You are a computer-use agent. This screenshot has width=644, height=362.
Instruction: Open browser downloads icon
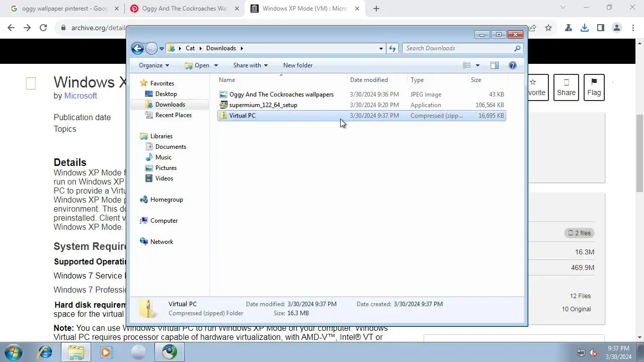[x=585, y=28]
